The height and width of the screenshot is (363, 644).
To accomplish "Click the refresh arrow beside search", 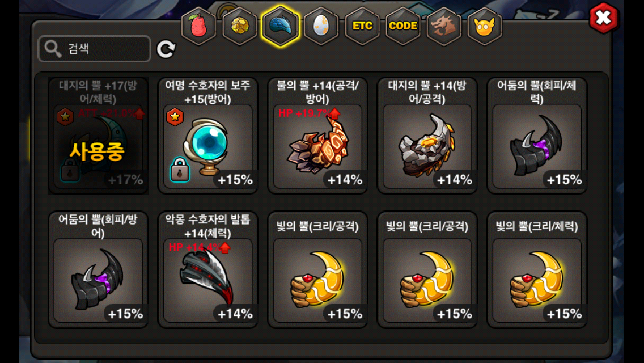I will point(166,49).
